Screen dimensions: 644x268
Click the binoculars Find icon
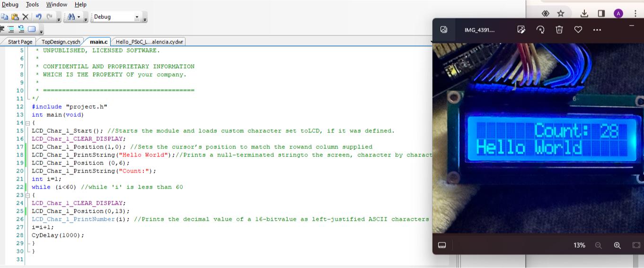pos(71,17)
